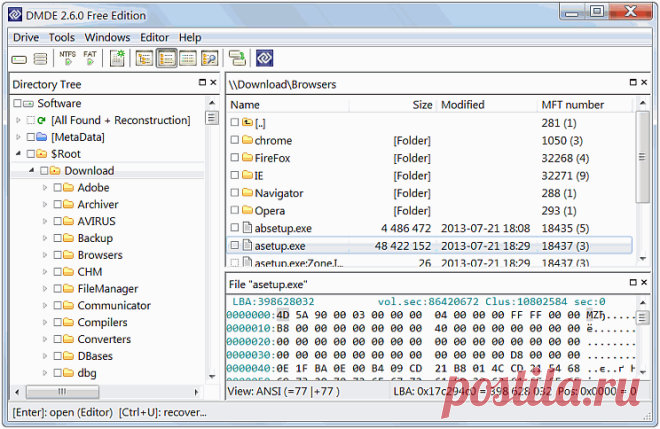Expand the [MetaData] node in tree
This screenshot has width=660, height=429.
(18, 137)
